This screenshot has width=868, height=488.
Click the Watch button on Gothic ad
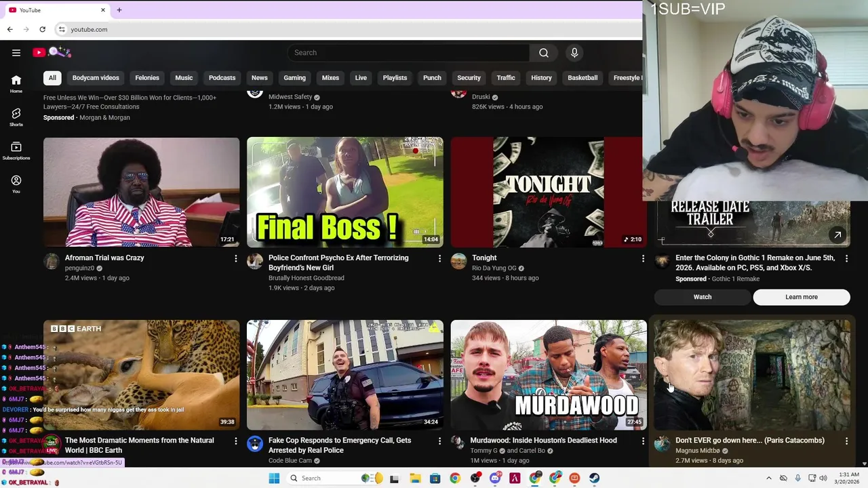[x=703, y=297]
